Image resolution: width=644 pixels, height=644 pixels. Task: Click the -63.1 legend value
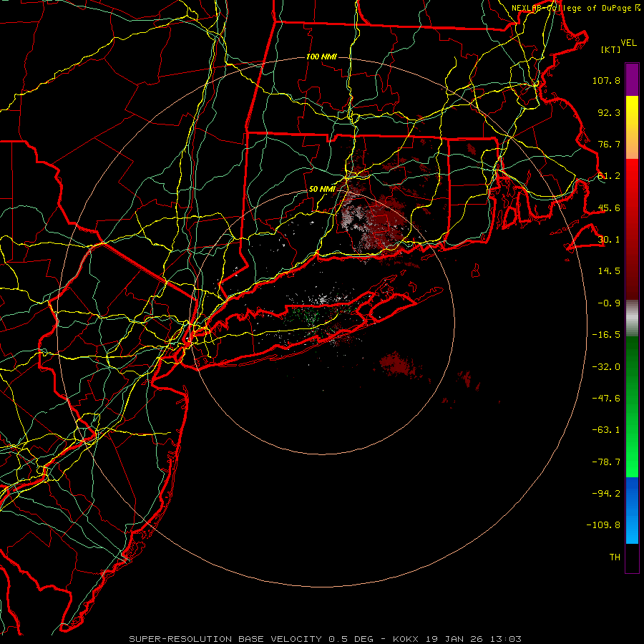coord(606,430)
